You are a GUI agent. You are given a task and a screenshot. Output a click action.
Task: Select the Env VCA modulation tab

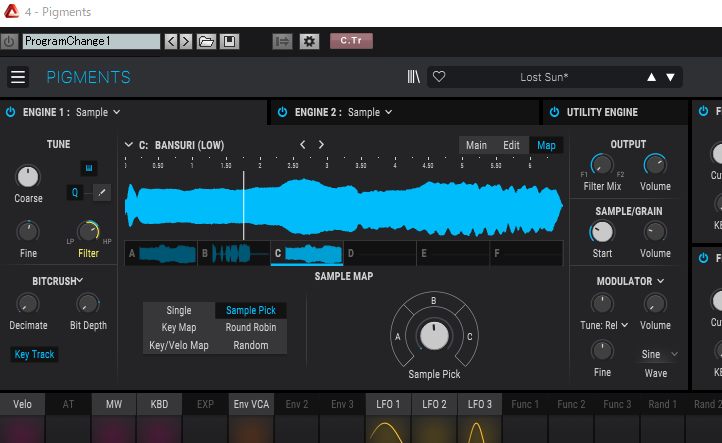point(251,404)
